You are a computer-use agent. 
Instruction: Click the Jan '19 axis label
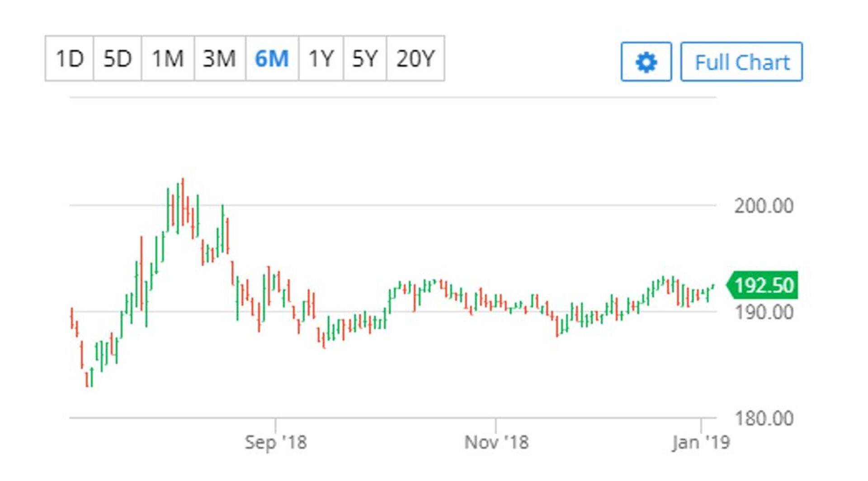coord(701,442)
